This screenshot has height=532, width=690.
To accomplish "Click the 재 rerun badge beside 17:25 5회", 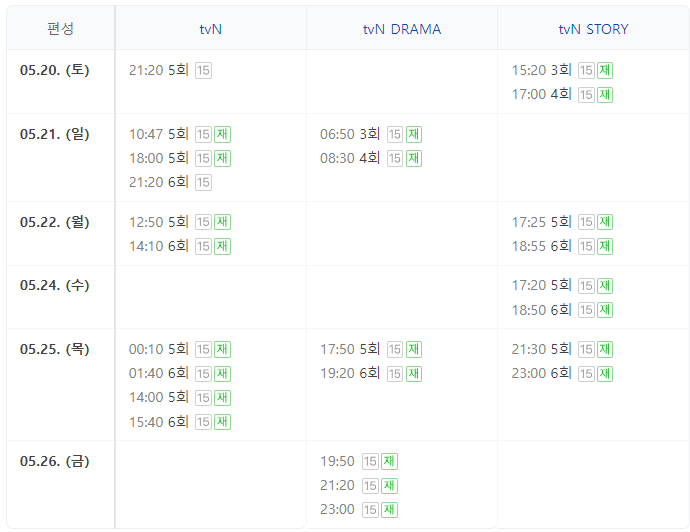I will pyautogui.click(x=605, y=222).
